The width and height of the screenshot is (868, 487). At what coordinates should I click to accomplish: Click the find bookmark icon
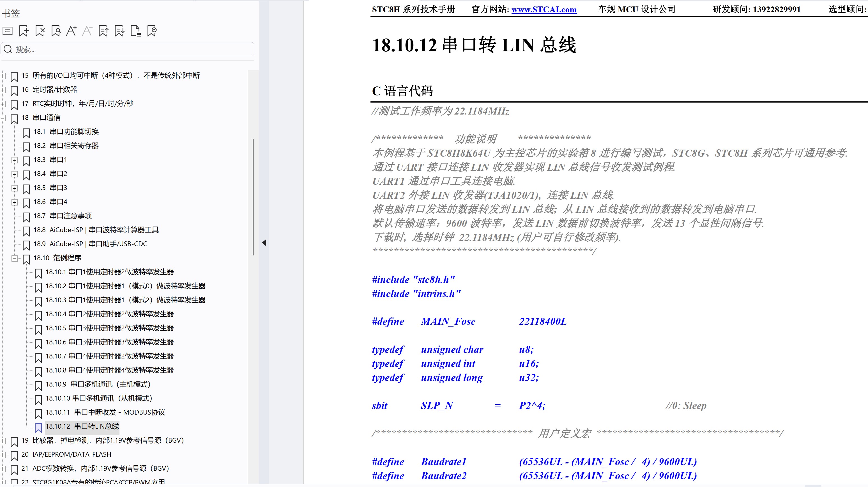click(56, 31)
